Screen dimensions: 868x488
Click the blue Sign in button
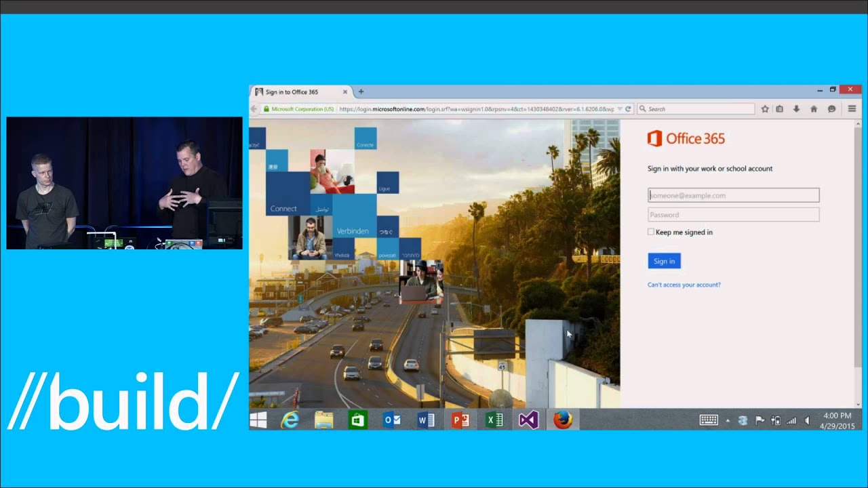[x=664, y=261]
